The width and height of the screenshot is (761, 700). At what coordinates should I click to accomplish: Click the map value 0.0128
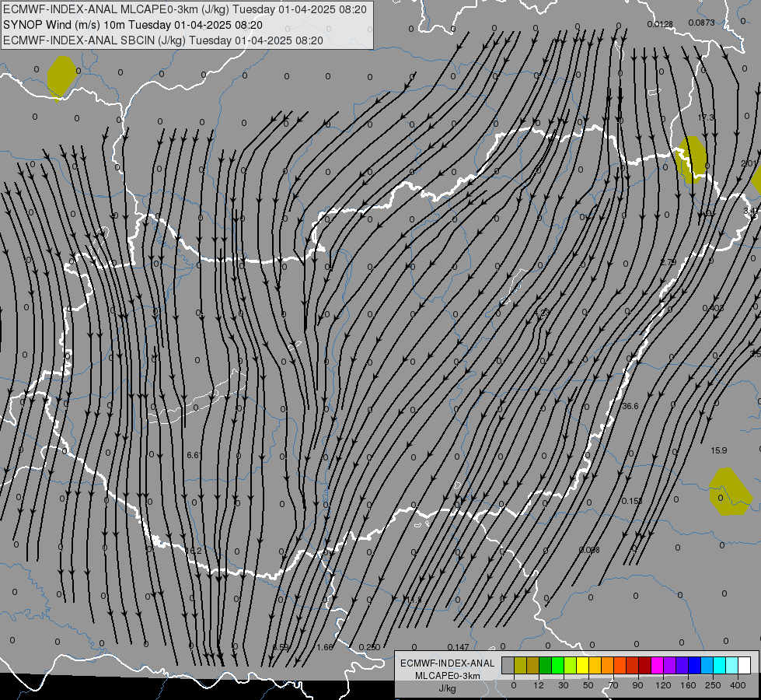point(660,24)
